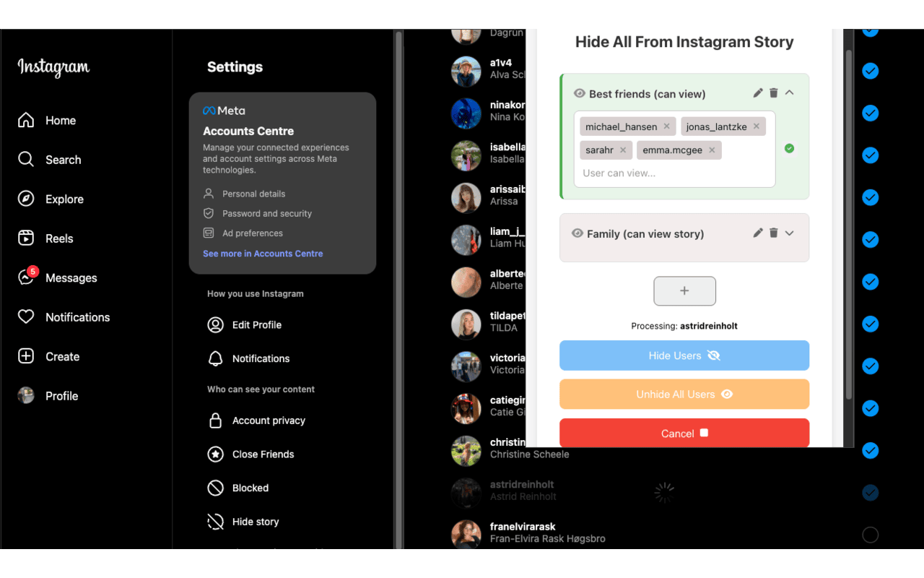The height and width of the screenshot is (578, 924).
Task: Toggle eye icon on Best friends group
Action: tap(579, 93)
